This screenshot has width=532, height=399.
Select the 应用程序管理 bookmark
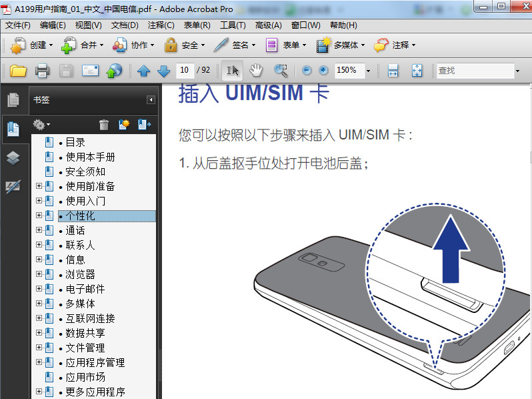pyautogui.click(x=95, y=363)
